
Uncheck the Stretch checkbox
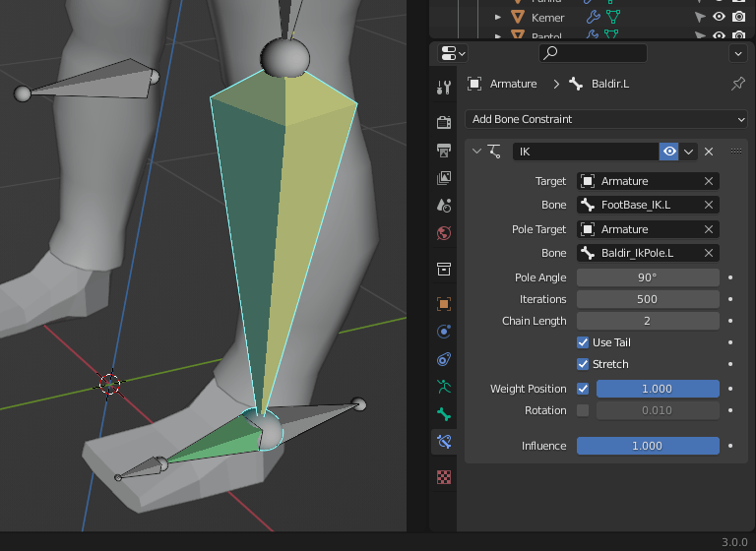pyautogui.click(x=583, y=364)
